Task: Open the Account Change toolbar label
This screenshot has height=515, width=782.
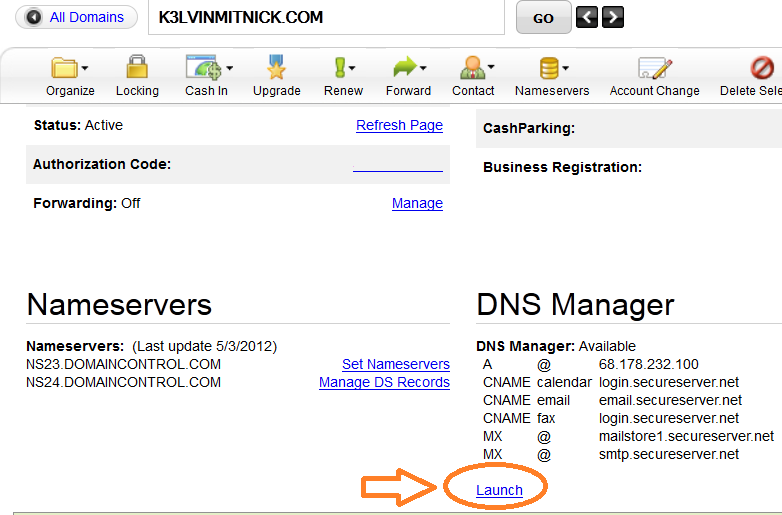Action: point(654,91)
